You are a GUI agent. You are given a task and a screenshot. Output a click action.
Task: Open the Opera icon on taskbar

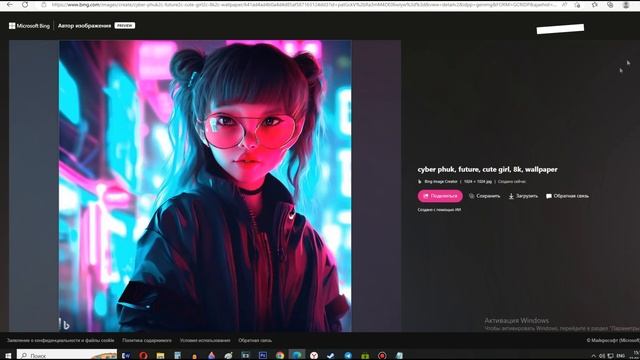tap(143, 356)
